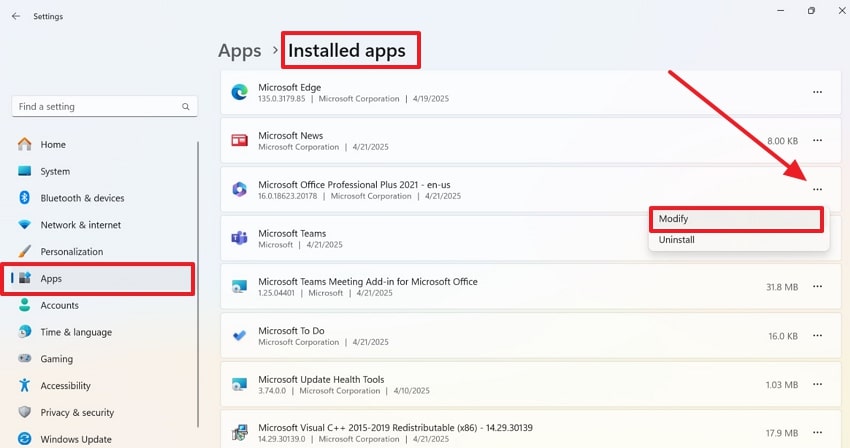The image size is (850, 448).
Task: Click the Find a setting search box
Action: point(105,107)
